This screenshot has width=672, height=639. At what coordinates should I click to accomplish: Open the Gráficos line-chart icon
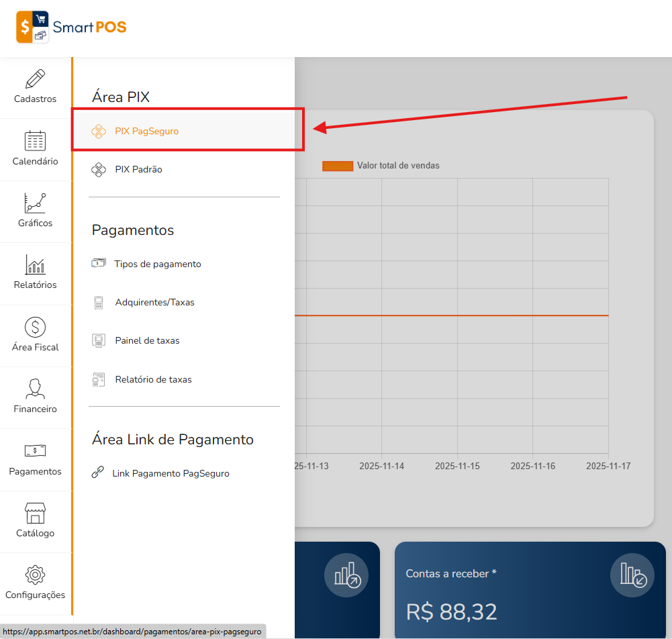[x=35, y=203]
